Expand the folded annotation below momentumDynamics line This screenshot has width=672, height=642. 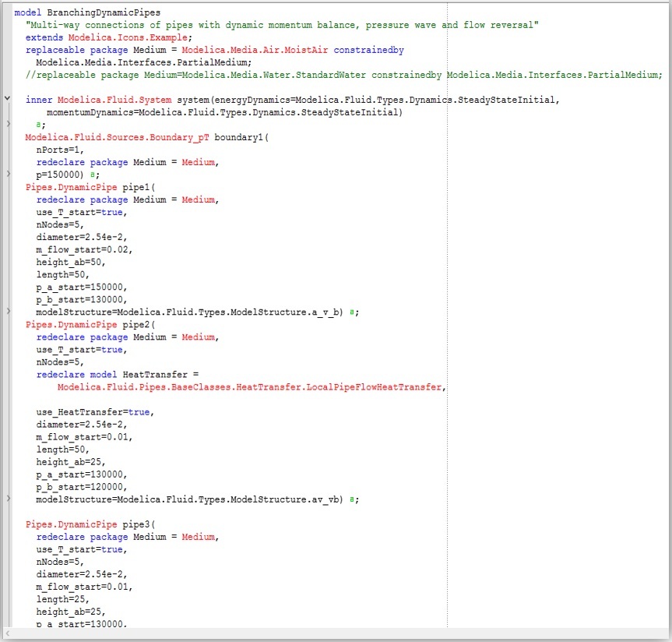pyautogui.click(x=8, y=124)
